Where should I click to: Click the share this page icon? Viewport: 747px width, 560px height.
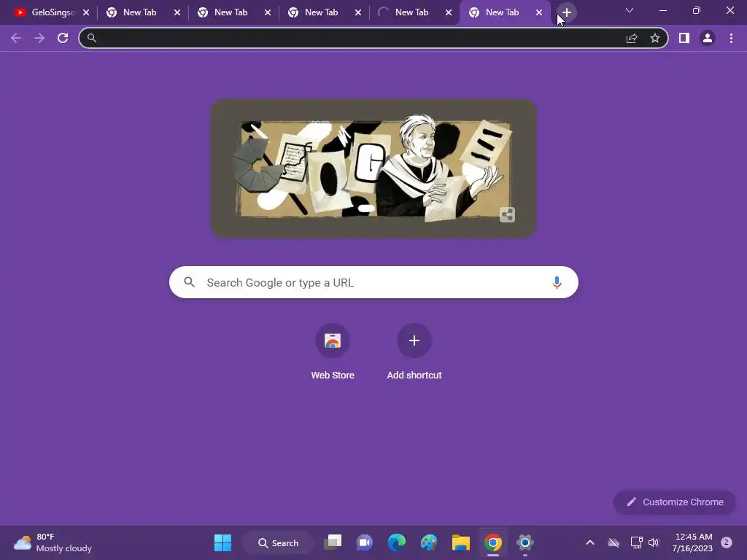tap(632, 38)
